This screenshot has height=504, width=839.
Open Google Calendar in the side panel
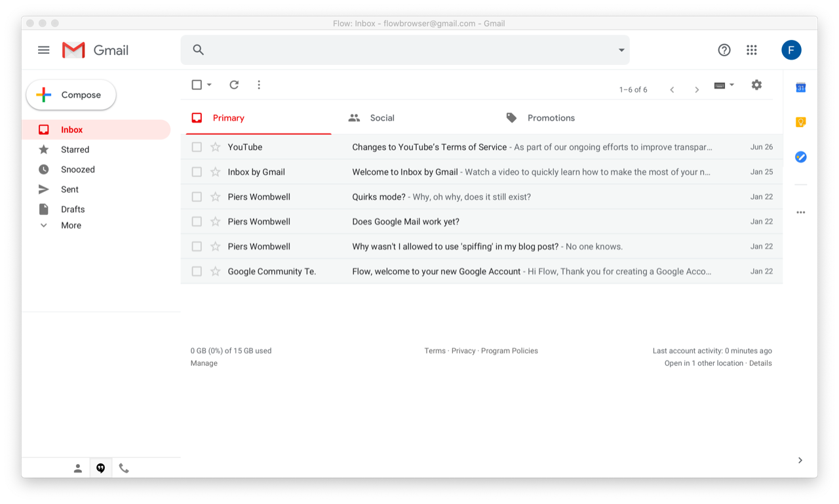[800, 87]
